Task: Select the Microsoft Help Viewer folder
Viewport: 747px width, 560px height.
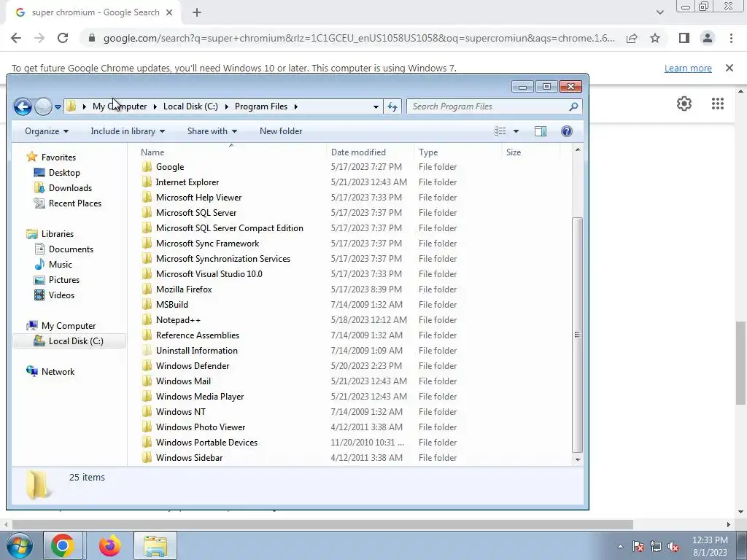Action: tap(198, 198)
